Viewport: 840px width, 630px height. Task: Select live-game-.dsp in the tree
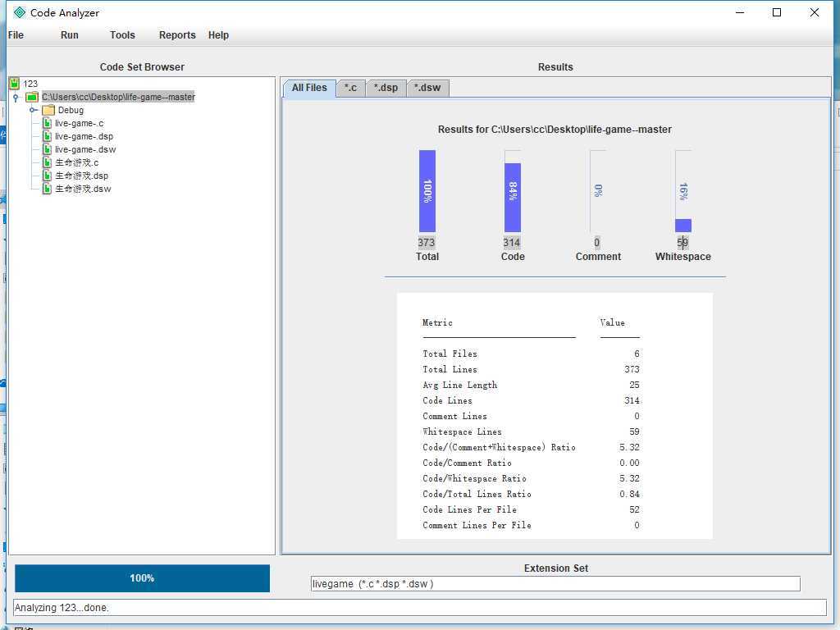[x=84, y=136]
